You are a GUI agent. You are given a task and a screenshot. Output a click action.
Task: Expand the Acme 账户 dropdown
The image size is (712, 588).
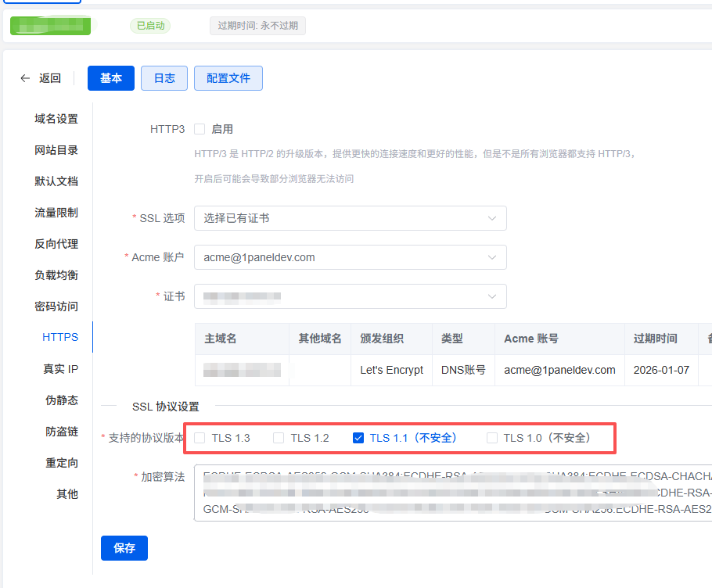click(x=350, y=257)
